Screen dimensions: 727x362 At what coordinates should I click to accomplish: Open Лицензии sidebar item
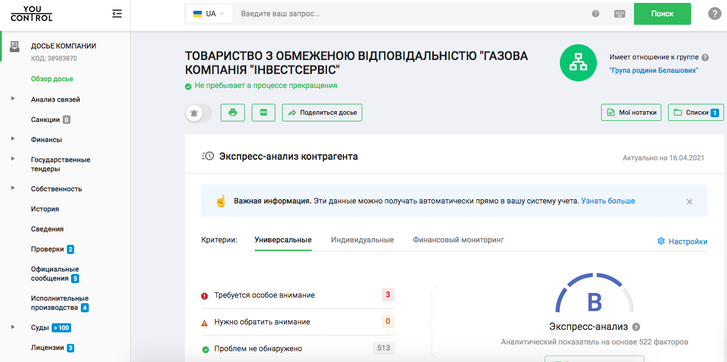coord(47,348)
